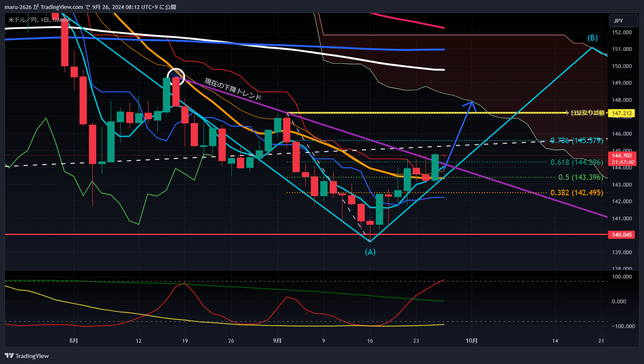Image resolution: width=644 pixels, height=364 pixels.
Task: Click the 146.000 price axis value
Action: pyautogui.click(x=622, y=134)
